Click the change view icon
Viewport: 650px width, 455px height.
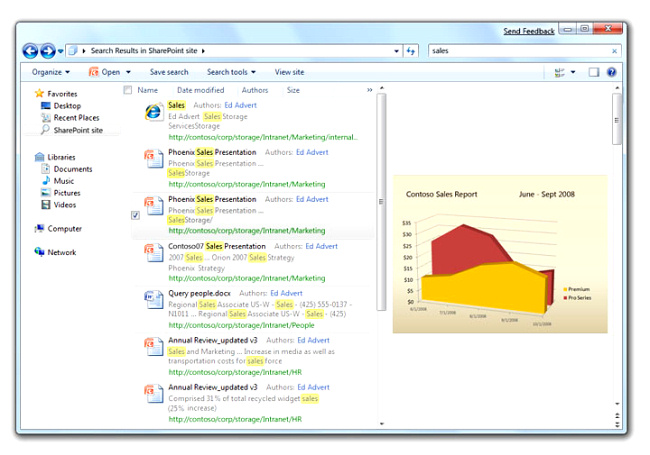[x=559, y=73]
